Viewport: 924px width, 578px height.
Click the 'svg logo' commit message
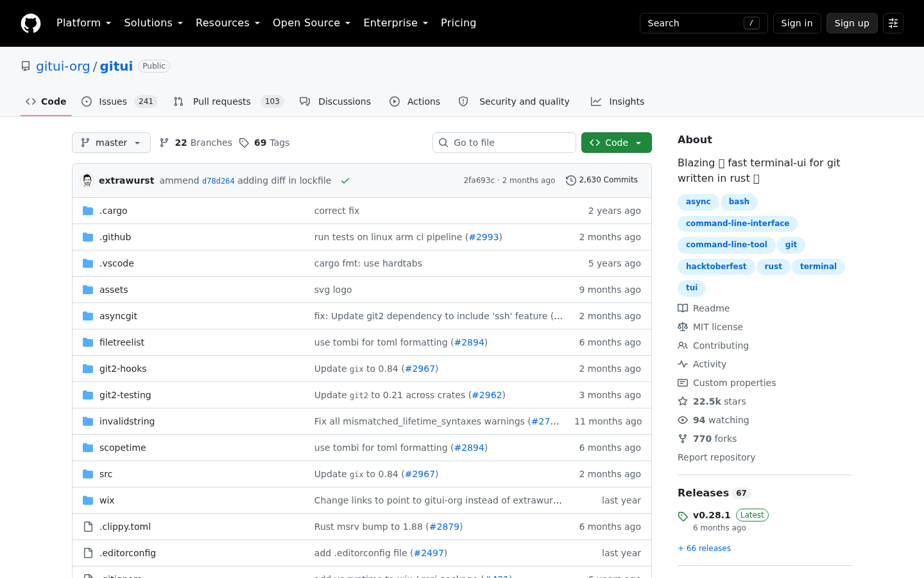click(333, 290)
